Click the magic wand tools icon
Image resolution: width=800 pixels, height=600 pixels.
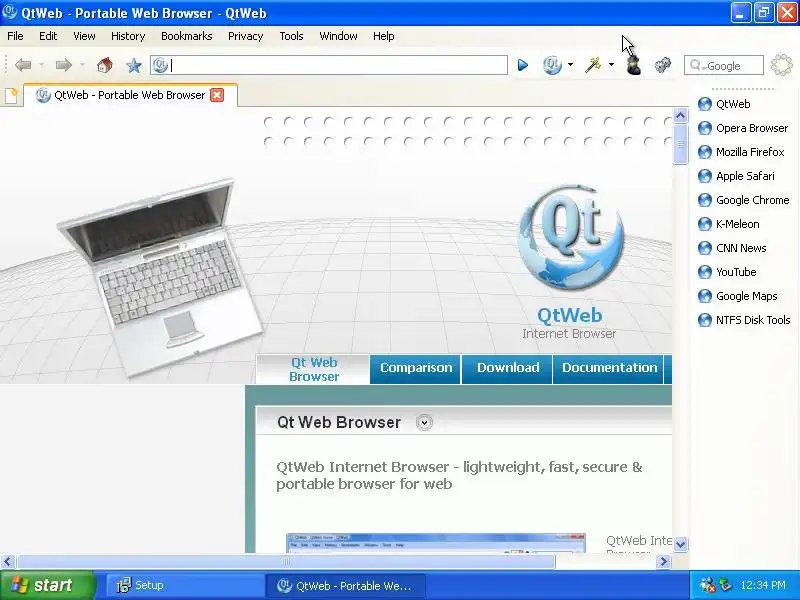593,65
